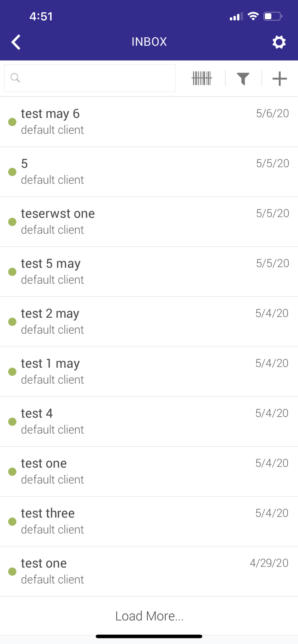Tap the back arrow in header
This screenshot has height=644, width=298.
point(16,42)
